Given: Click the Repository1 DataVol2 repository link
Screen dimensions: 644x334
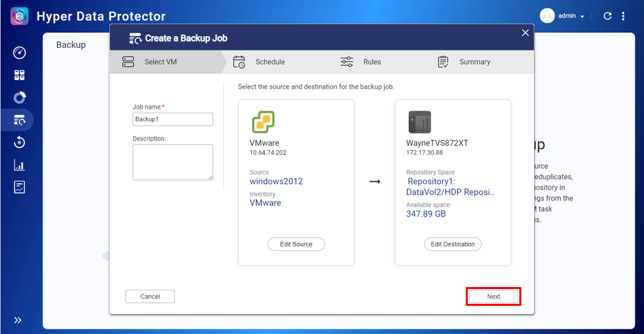Looking at the screenshot, I should (450, 186).
